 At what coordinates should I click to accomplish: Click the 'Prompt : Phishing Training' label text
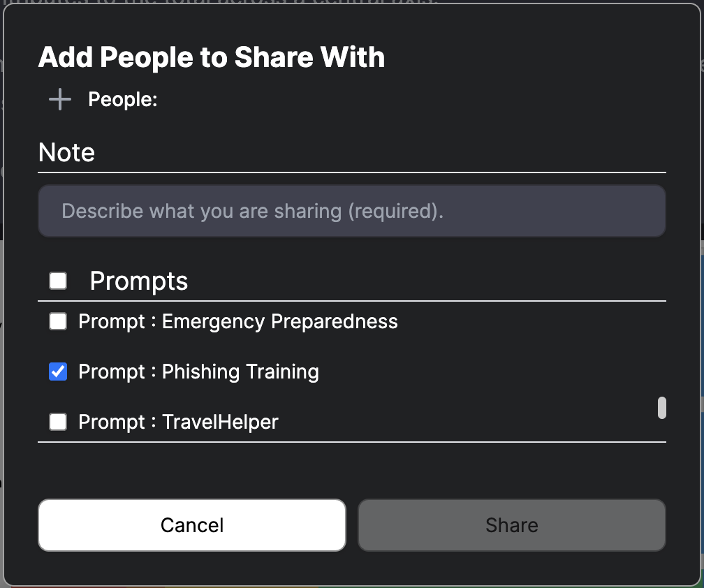[198, 372]
